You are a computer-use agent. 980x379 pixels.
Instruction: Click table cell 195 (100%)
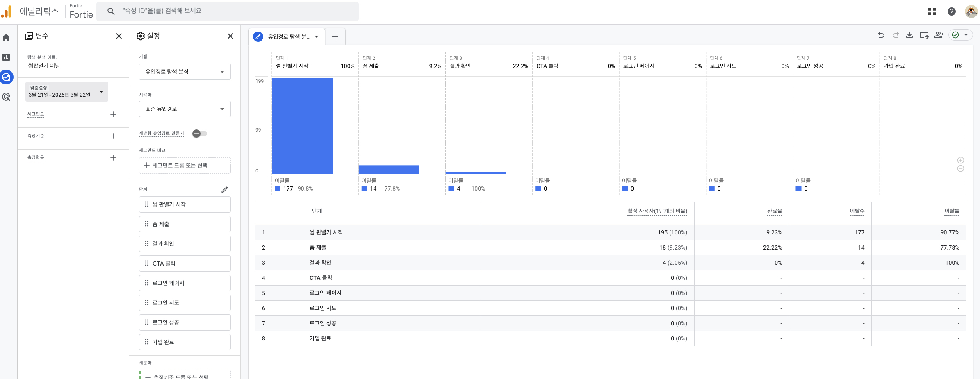(x=672, y=232)
